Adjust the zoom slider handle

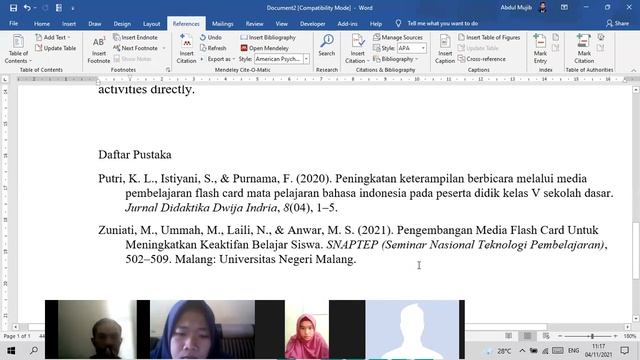tap(592, 336)
